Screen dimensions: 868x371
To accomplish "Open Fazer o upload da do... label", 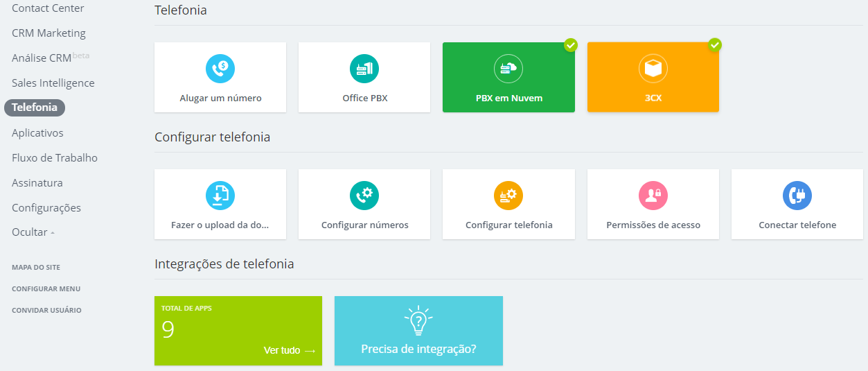I will [220, 225].
